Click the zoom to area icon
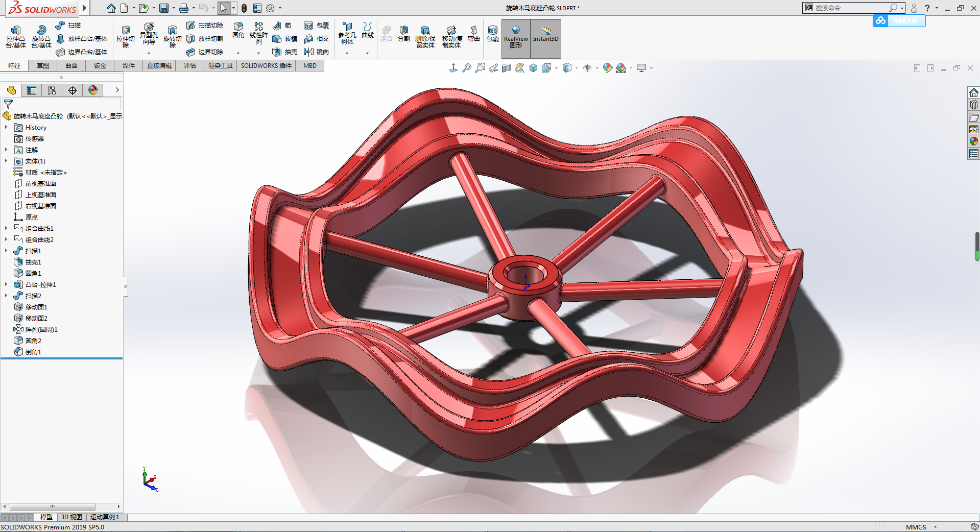Viewport: 980px width, 532px height. coord(480,68)
